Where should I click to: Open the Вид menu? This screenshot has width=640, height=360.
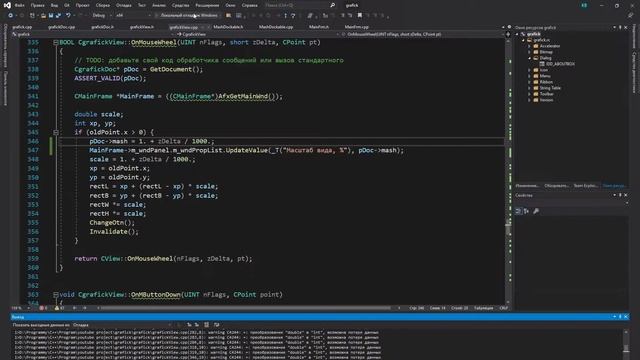coord(54,5)
